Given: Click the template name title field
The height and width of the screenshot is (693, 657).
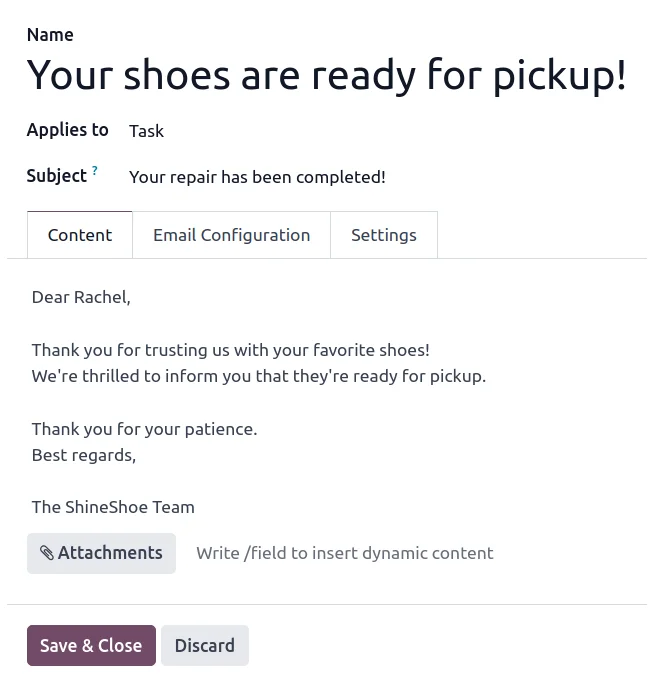Looking at the screenshot, I should (326, 76).
